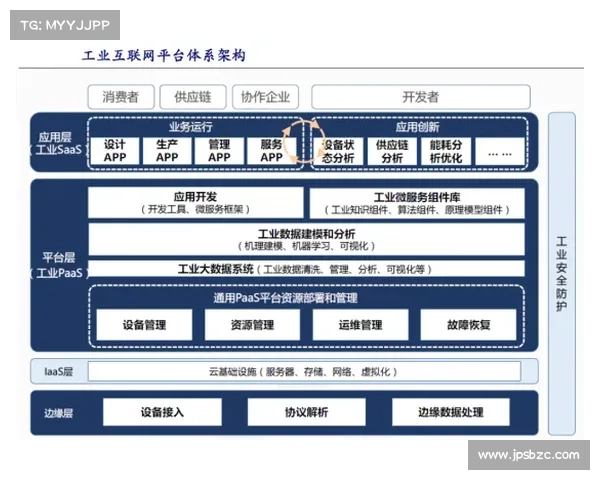Click the 业务运行 group heading

pos(191,127)
